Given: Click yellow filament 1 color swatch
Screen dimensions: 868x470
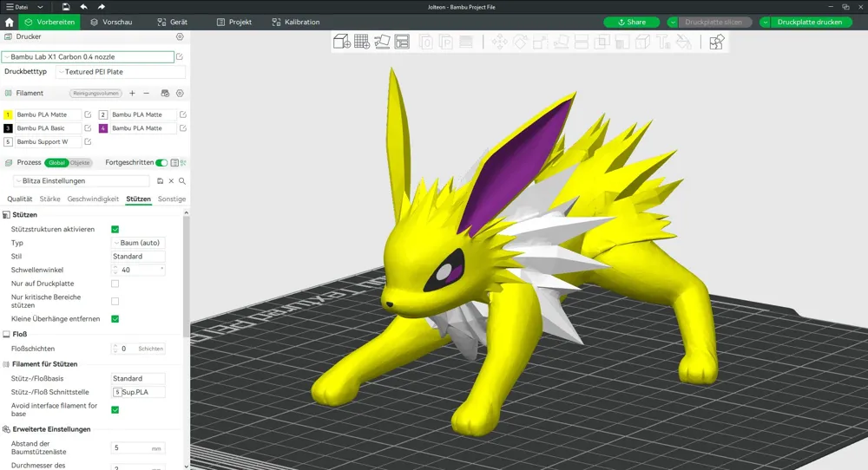Looking at the screenshot, I should [8, 114].
